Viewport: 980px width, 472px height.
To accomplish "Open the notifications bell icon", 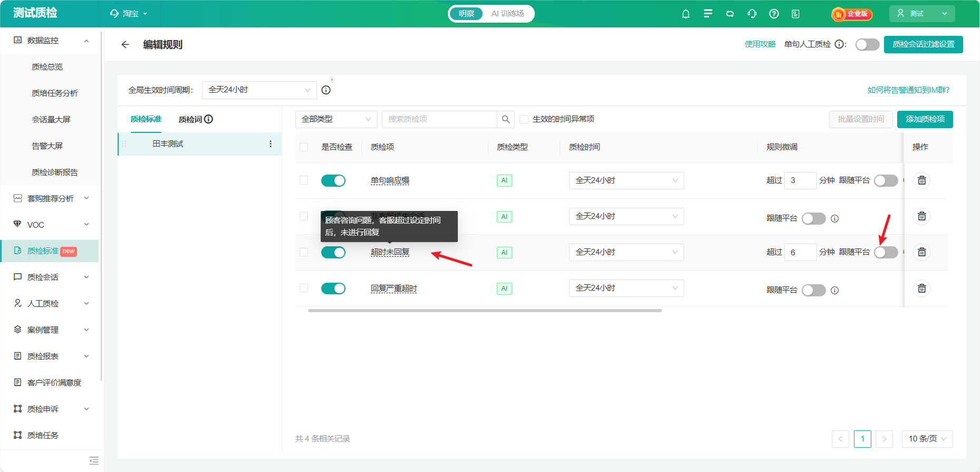I will pyautogui.click(x=686, y=14).
